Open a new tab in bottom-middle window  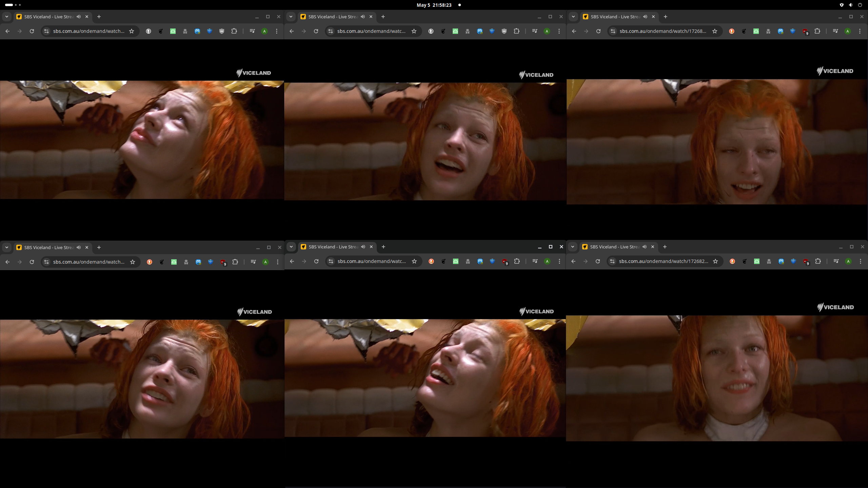(383, 247)
